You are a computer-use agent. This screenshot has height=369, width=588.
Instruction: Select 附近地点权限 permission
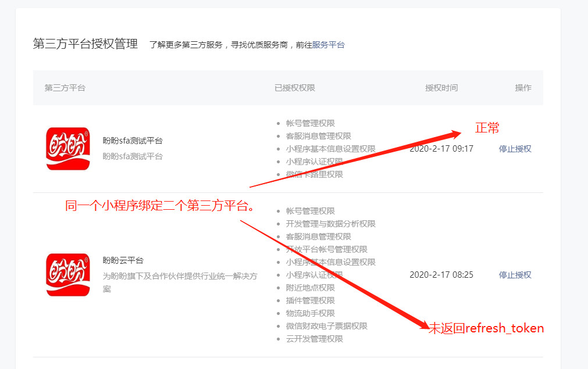pos(310,288)
